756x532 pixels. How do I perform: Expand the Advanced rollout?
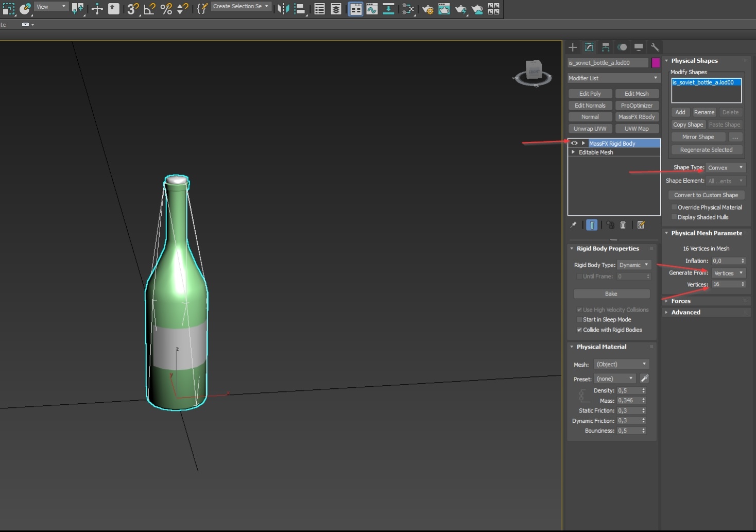(x=685, y=312)
